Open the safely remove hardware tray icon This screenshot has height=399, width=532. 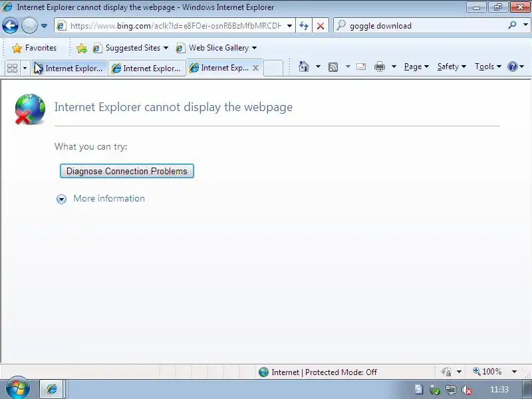pyautogui.click(x=435, y=390)
